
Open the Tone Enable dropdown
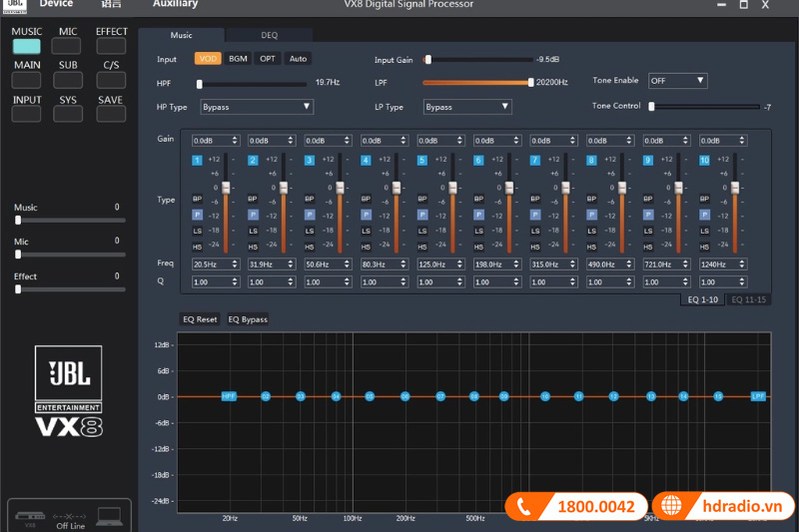point(677,81)
